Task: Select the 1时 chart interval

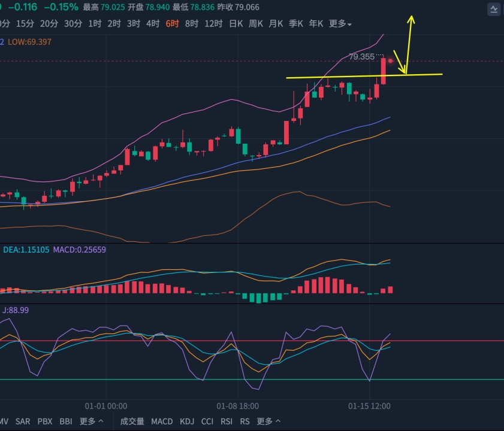Action: point(95,24)
